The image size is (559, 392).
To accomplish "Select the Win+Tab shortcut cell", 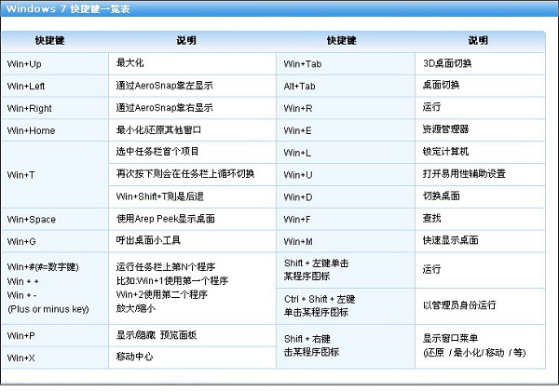I will [x=303, y=63].
